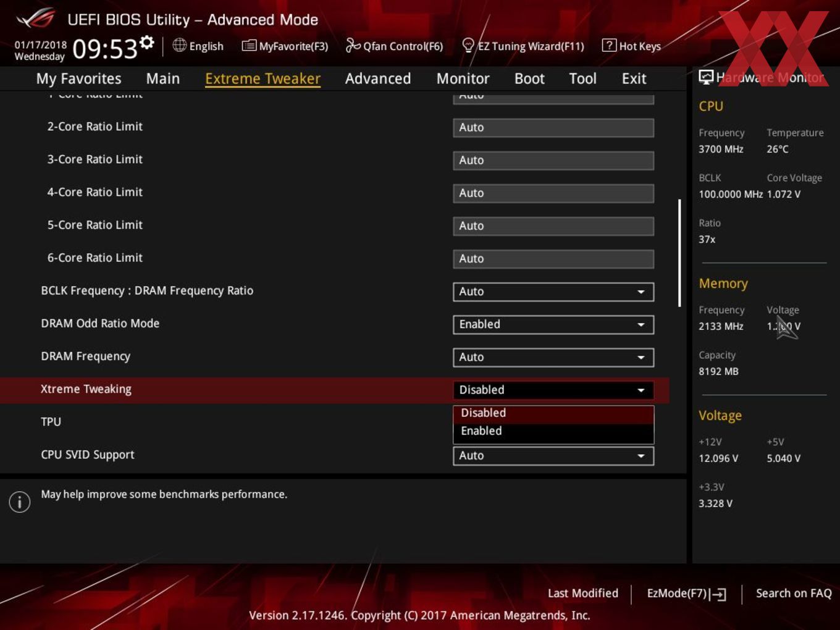Open the Tool tab
This screenshot has width=840, height=630.
[582, 78]
